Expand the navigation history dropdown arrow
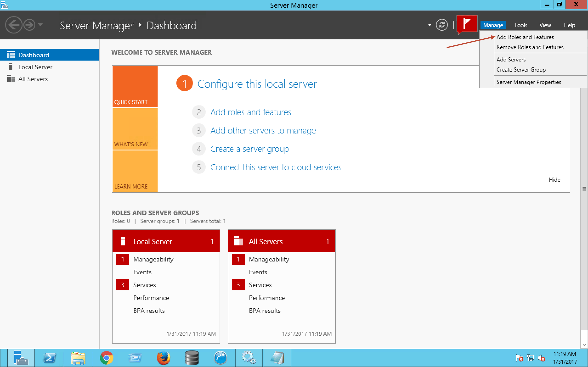 [40, 25]
